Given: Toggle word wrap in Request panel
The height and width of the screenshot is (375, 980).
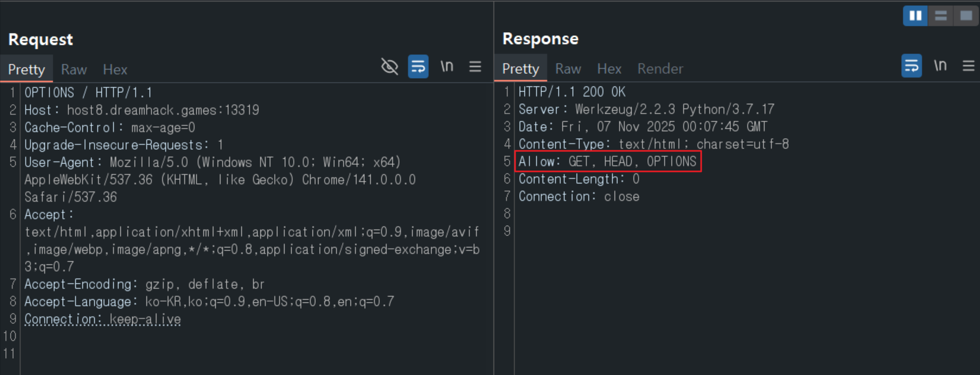Looking at the screenshot, I should click(x=418, y=66).
